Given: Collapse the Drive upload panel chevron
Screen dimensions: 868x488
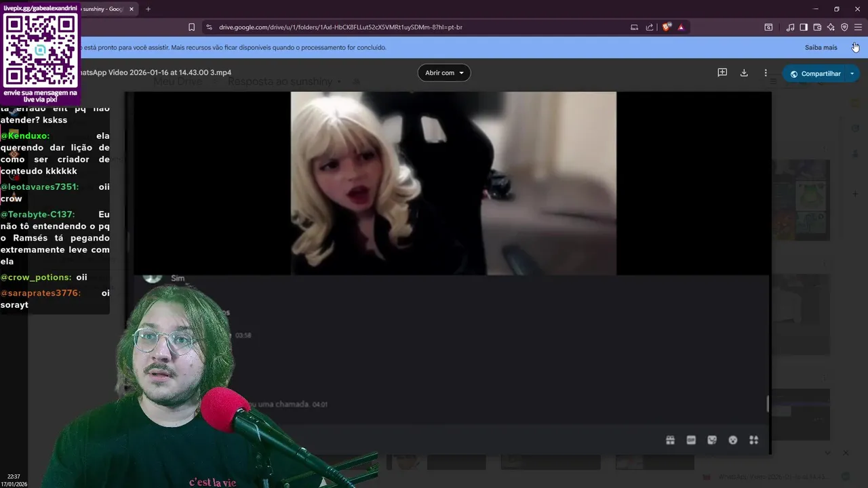Looking at the screenshot, I should [827, 453].
